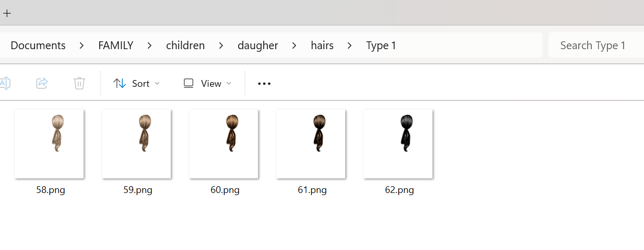Screen dimensions: 644x250
Task: Open a new tab with the plus icon
Action: pyautogui.click(x=7, y=13)
